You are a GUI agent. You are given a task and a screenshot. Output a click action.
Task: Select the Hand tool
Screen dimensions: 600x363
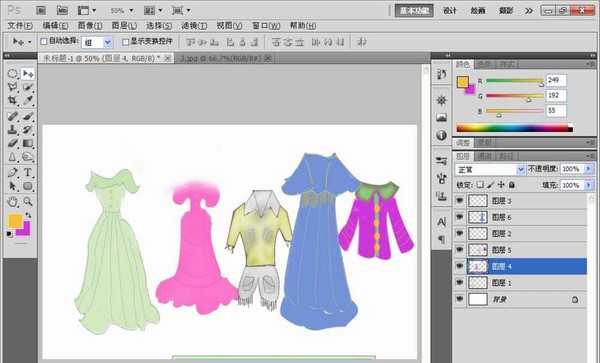(x=12, y=202)
